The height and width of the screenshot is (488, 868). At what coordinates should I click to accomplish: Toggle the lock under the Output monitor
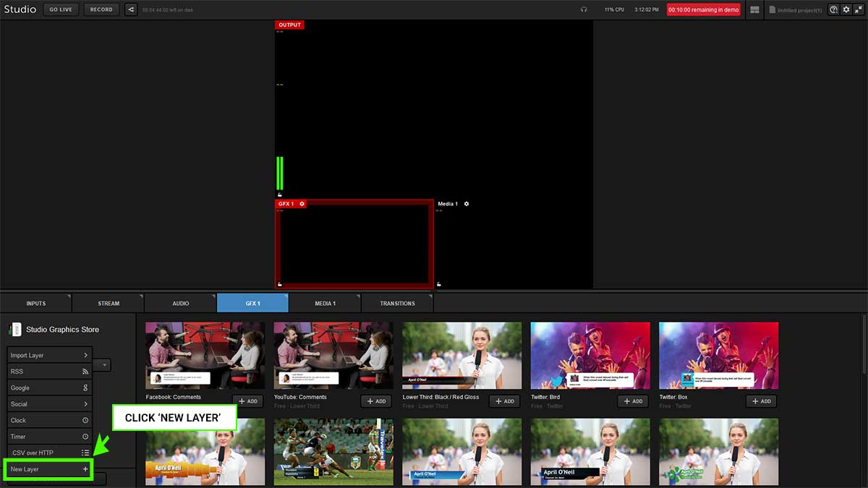pos(280,194)
